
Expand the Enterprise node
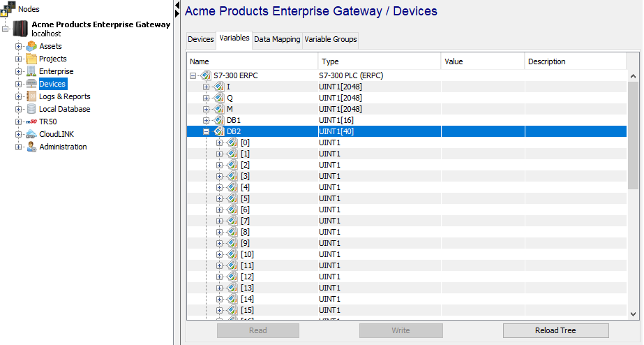(x=18, y=71)
